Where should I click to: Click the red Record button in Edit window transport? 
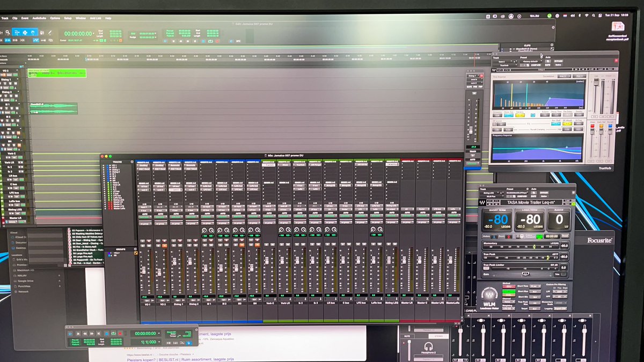[217, 41]
